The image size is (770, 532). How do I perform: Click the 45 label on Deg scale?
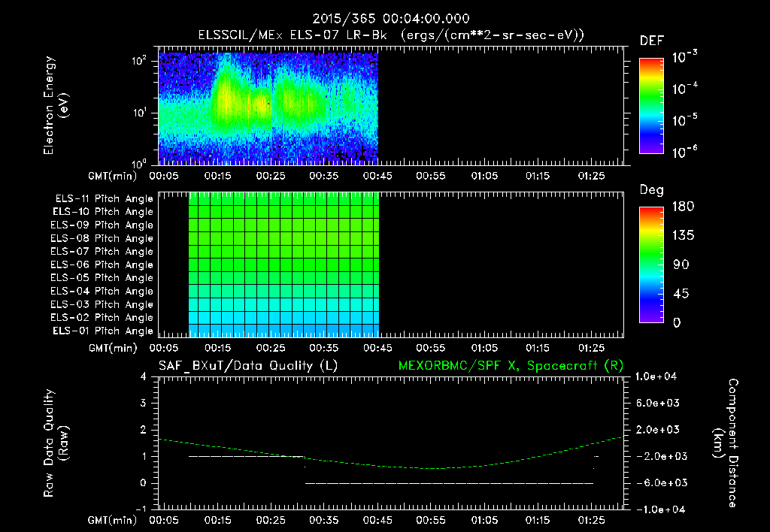click(x=681, y=294)
